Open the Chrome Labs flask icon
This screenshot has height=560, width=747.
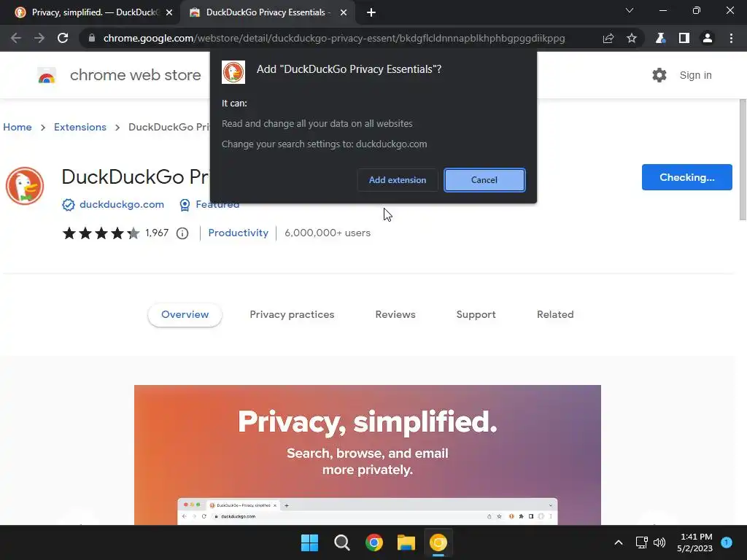click(660, 38)
